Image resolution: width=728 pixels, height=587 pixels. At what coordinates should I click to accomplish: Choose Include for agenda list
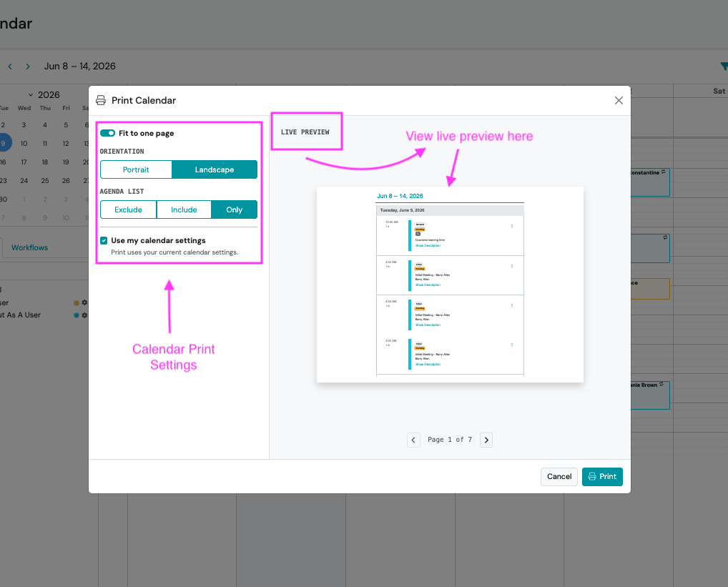point(184,209)
